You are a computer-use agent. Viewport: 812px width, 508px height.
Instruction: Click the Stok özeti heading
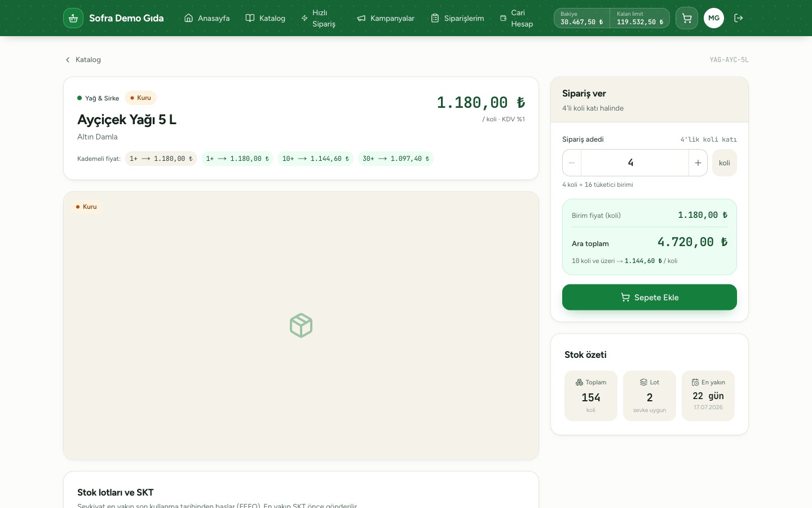[x=585, y=355]
